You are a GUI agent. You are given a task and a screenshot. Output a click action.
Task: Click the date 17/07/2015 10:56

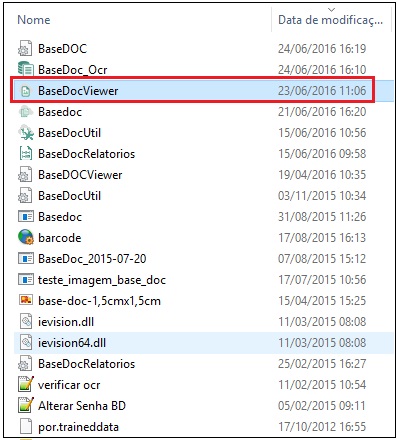click(x=322, y=280)
